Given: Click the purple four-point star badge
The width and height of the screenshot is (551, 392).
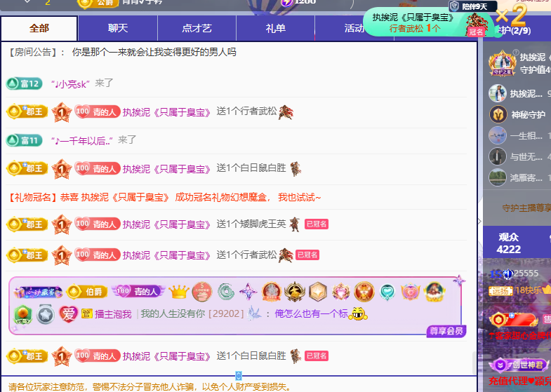Looking at the screenshot, I should [x=248, y=292].
